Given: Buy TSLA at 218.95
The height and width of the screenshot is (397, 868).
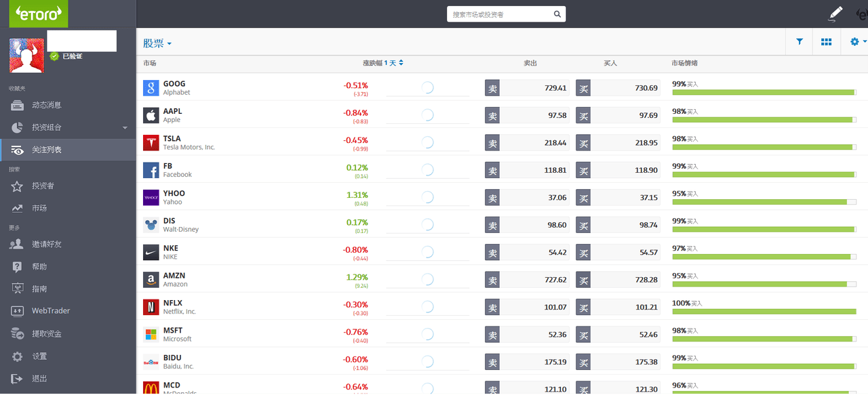Looking at the screenshot, I should coord(618,143).
